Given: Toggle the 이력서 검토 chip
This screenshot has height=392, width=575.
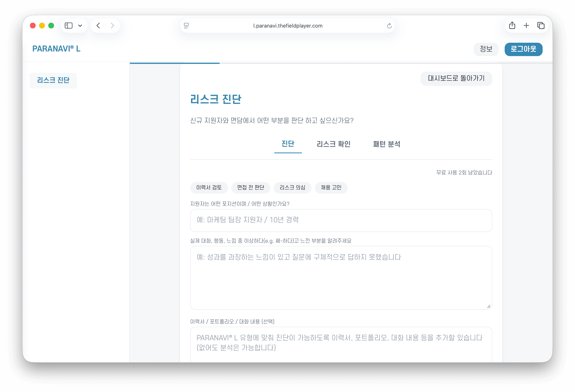Looking at the screenshot, I should [x=209, y=188].
